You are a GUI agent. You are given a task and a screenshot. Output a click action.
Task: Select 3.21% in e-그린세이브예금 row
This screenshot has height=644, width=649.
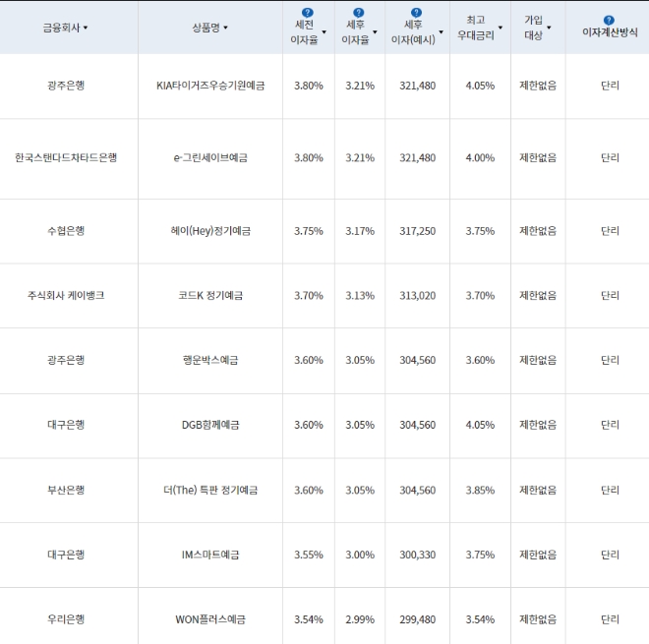(x=360, y=157)
